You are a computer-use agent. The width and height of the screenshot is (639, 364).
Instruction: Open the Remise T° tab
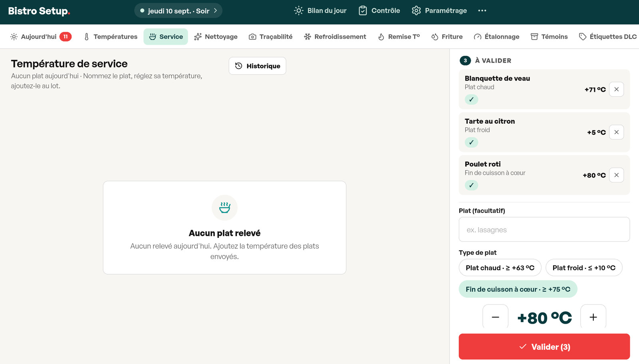pyautogui.click(x=399, y=37)
